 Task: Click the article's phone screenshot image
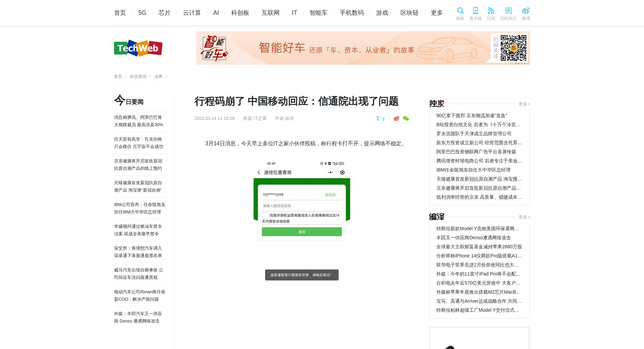pos(302,220)
